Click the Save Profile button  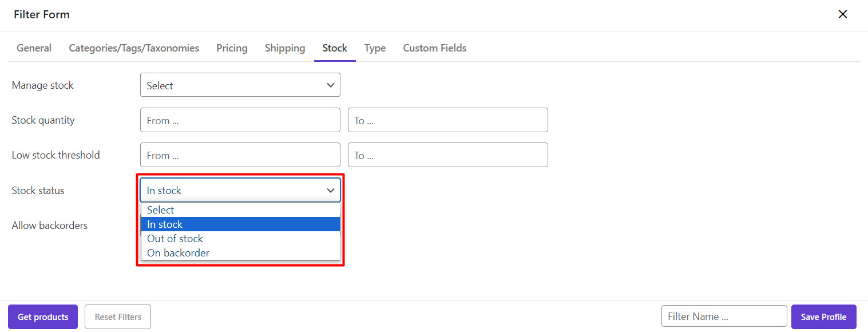[823, 317]
